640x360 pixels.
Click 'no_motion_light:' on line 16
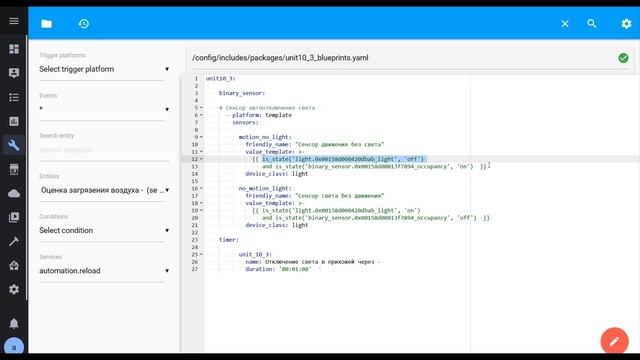click(x=265, y=189)
